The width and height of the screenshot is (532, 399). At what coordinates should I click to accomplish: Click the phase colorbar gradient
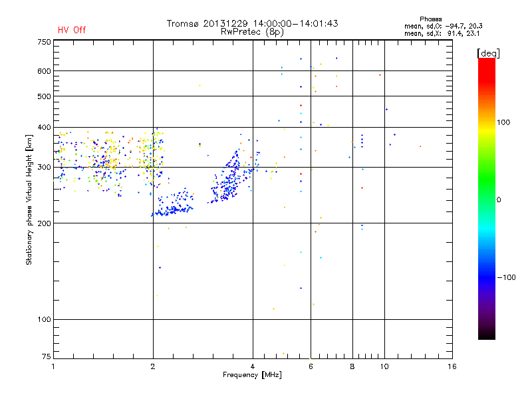(487, 198)
